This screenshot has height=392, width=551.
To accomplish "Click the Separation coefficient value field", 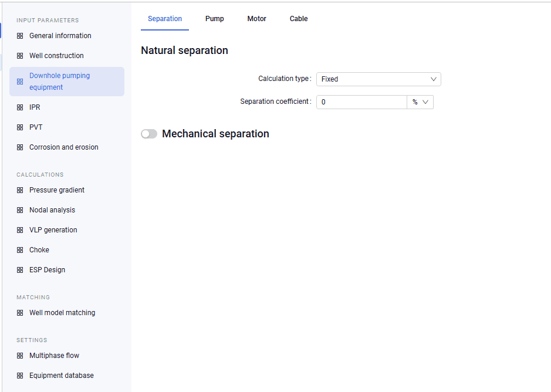I will click(x=361, y=102).
